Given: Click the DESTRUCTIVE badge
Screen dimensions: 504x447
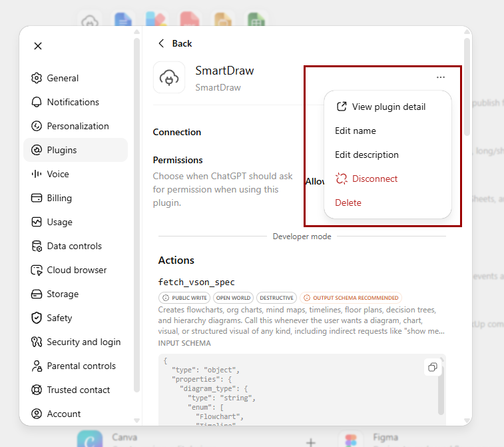Looking at the screenshot, I should (276, 298).
